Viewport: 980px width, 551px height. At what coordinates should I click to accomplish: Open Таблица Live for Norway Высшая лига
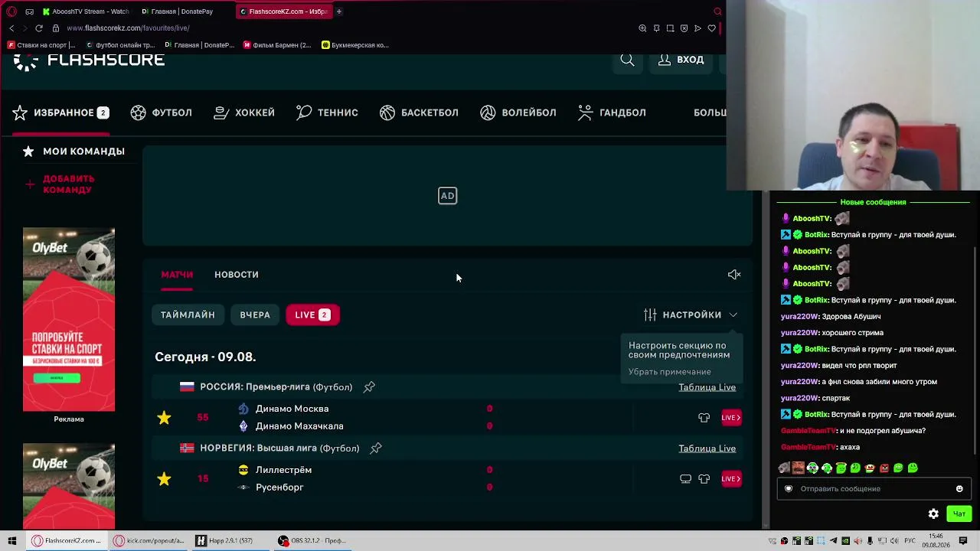pos(707,448)
